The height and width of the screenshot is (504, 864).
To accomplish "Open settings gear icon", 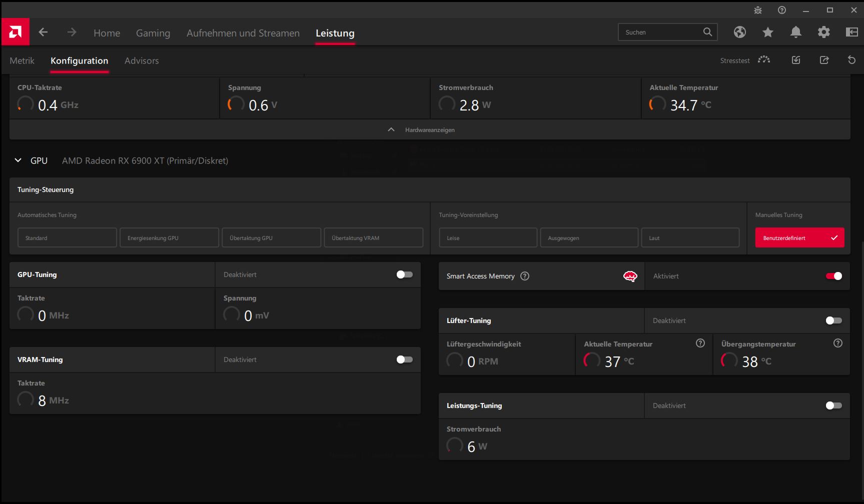I will [824, 32].
